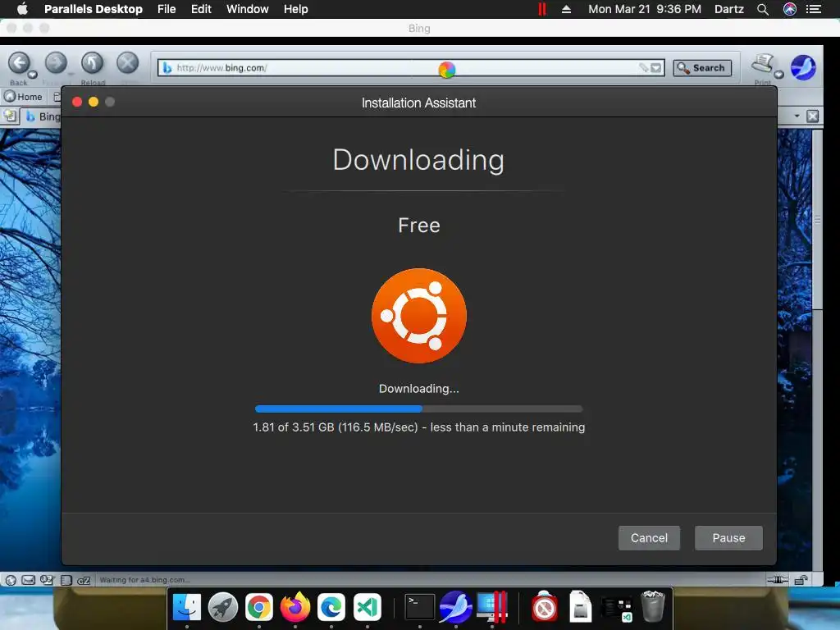Screen dimensions: 840x630
Task: Open URL bar history dropdown
Action: point(655,68)
